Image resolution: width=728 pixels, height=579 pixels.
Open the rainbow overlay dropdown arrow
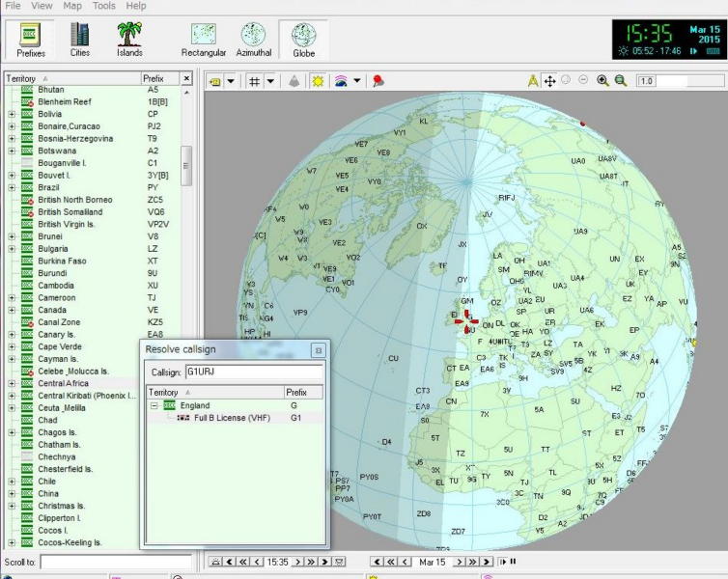click(x=357, y=82)
